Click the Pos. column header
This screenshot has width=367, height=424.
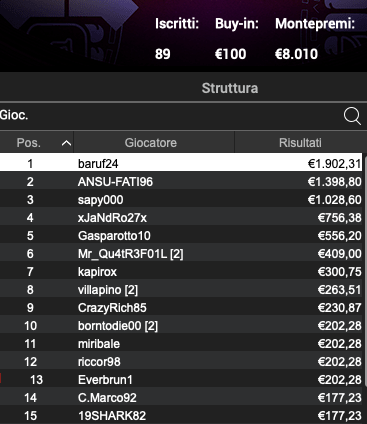pyautogui.click(x=37, y=143)
